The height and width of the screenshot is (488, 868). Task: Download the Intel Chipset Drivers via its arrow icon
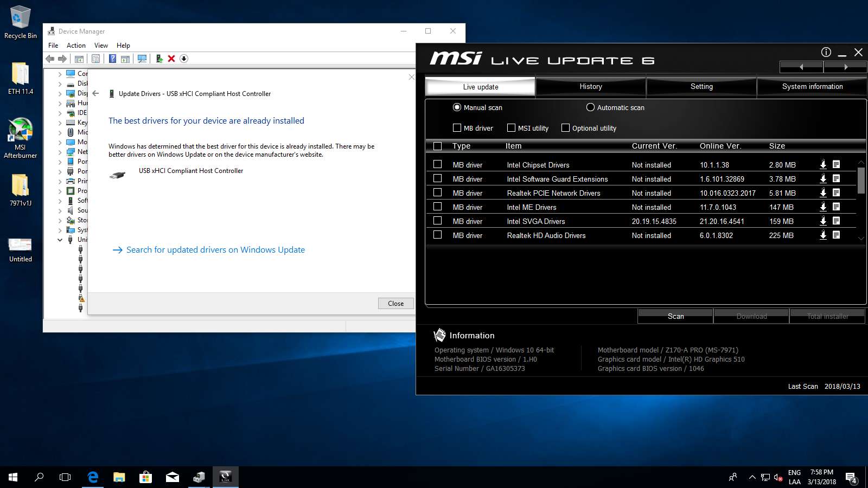(823, 164)
